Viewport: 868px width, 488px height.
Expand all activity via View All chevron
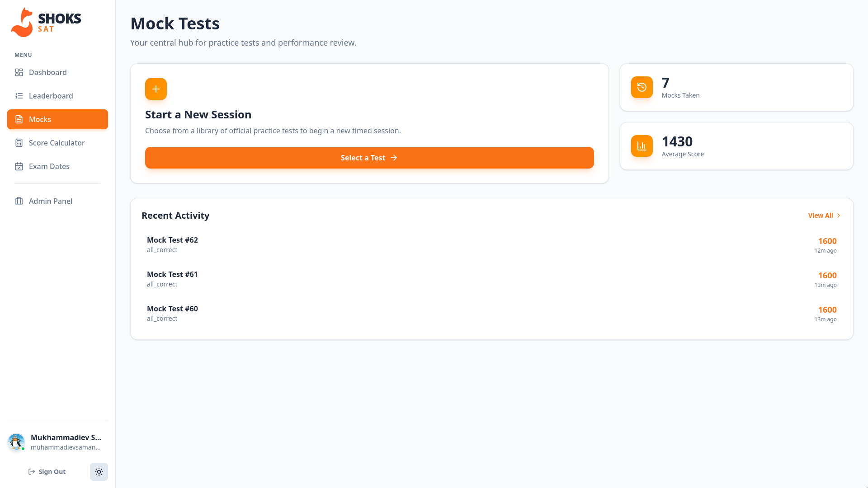click(x=839, y=216)
